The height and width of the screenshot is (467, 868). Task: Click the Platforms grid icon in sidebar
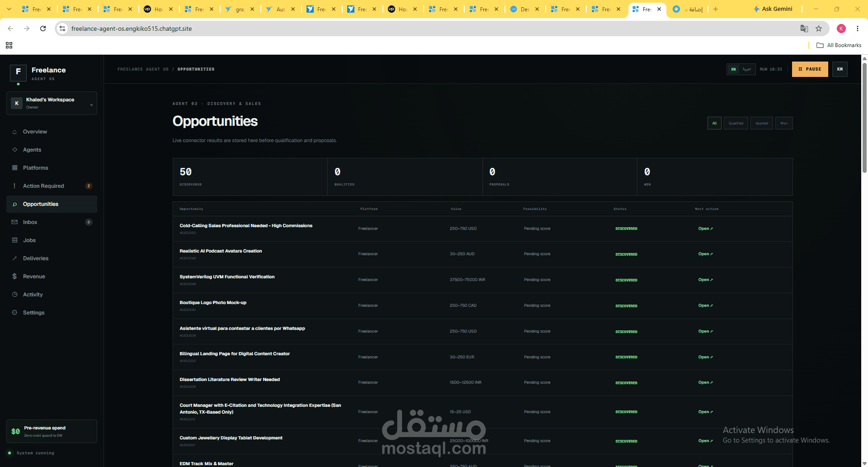pos(14,168)
